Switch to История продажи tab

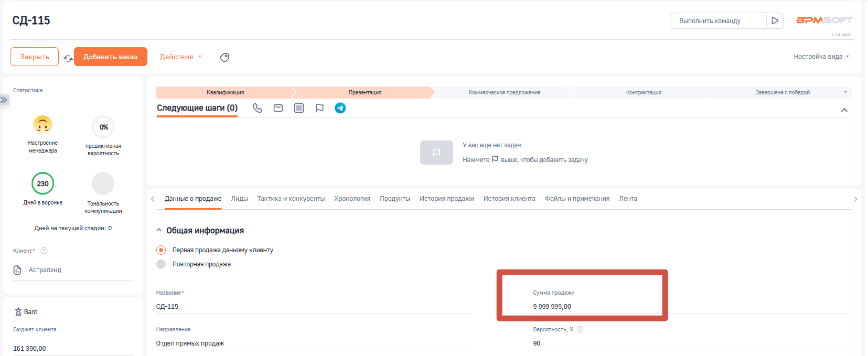pyautogui.click(x=447, y=199)
